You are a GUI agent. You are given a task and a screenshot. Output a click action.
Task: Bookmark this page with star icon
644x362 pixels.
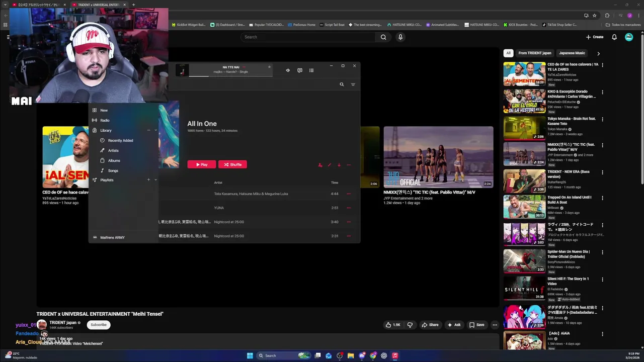coord(594,16)
